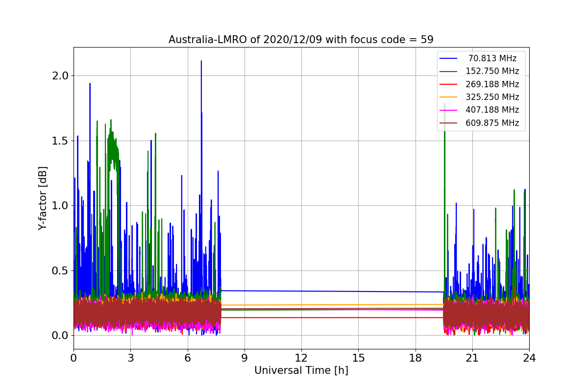This screenshot has width=588, height=392.
Task: Click the 0.0 tick on the Y axis
Action: click(x=61, y=335)
